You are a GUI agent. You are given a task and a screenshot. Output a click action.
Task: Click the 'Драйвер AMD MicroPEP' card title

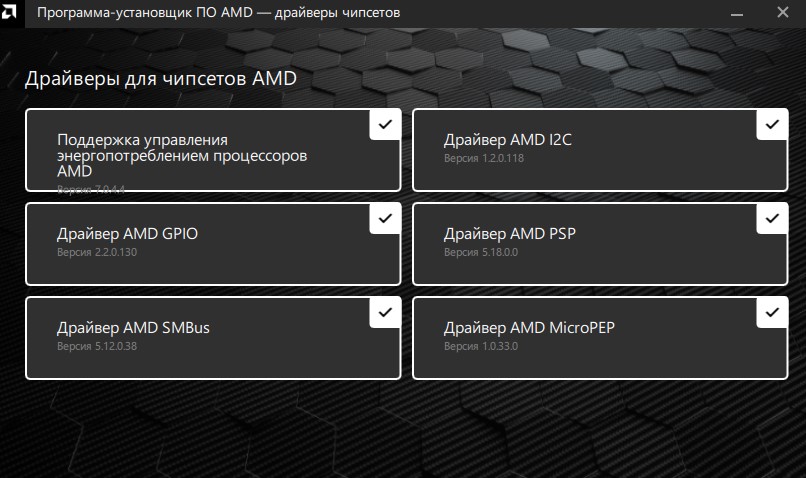click(529, 328)
